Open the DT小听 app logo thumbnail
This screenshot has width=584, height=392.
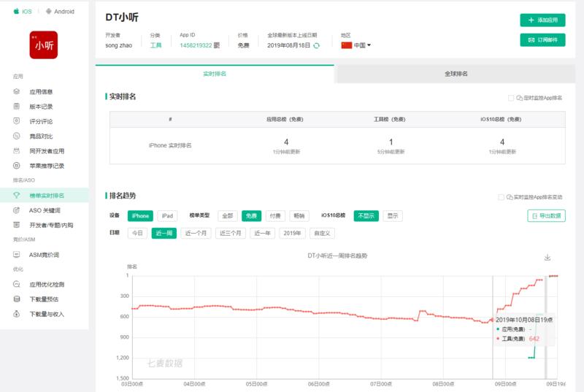pyautogui.click(x=44, y=45)
